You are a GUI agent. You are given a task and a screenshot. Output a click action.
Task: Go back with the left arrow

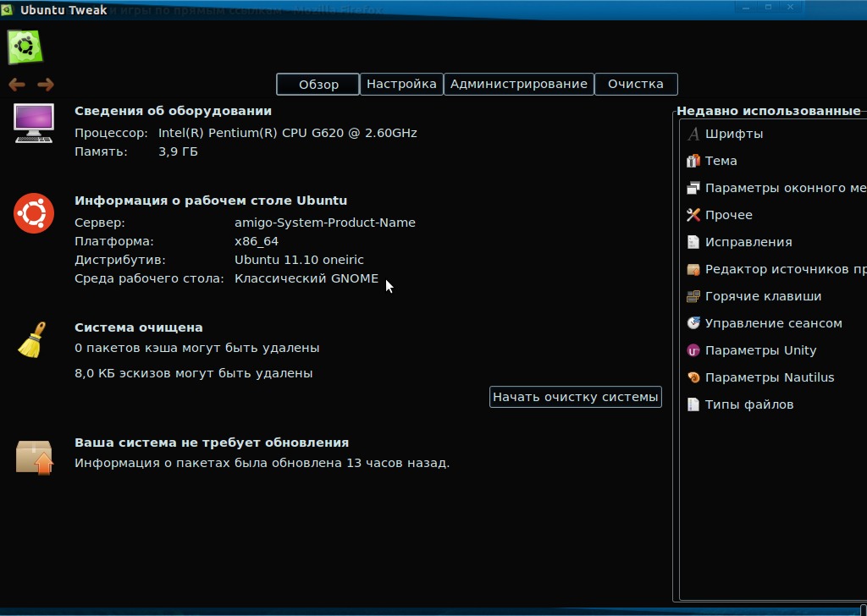coord(17,85)
